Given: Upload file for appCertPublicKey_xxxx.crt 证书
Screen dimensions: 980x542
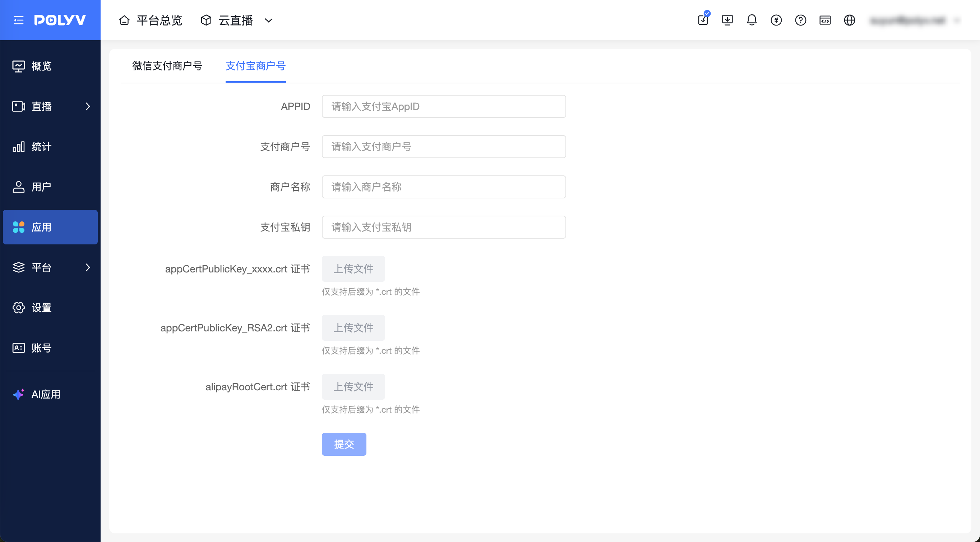Looking at the screenshot, I should click(353, 269).
